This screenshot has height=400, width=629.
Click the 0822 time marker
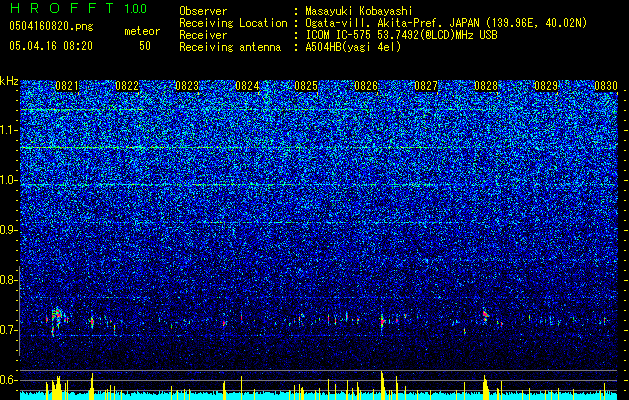(127, 86)
